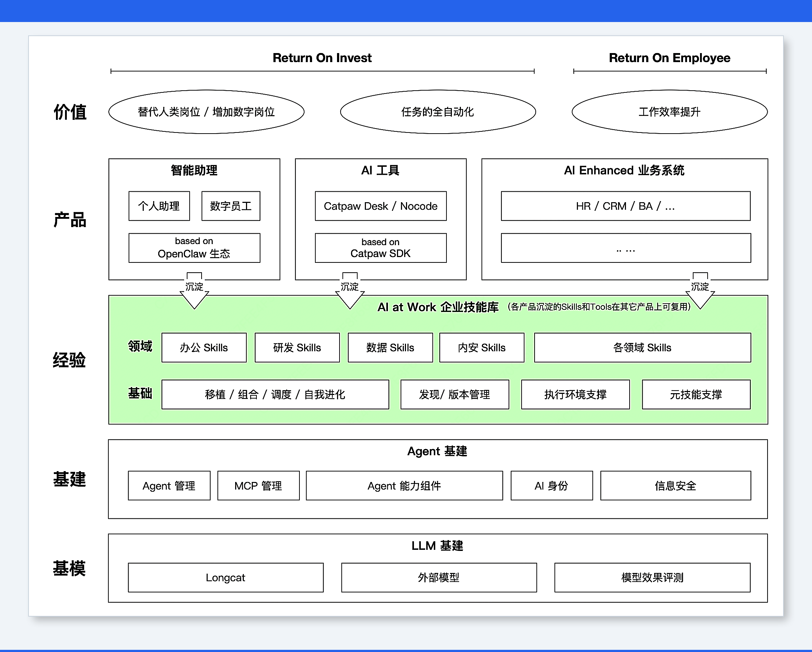
Task: Click the 智能助理 group title
Action: coord(194,170)
